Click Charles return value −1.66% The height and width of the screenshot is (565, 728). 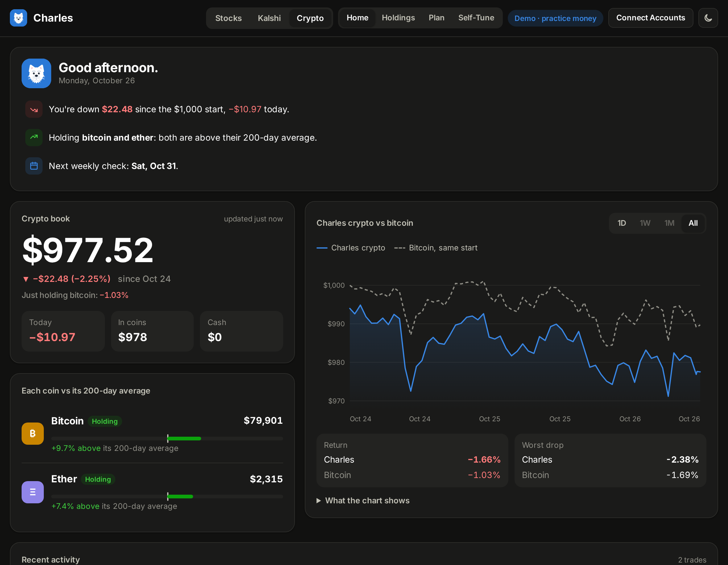484,459
